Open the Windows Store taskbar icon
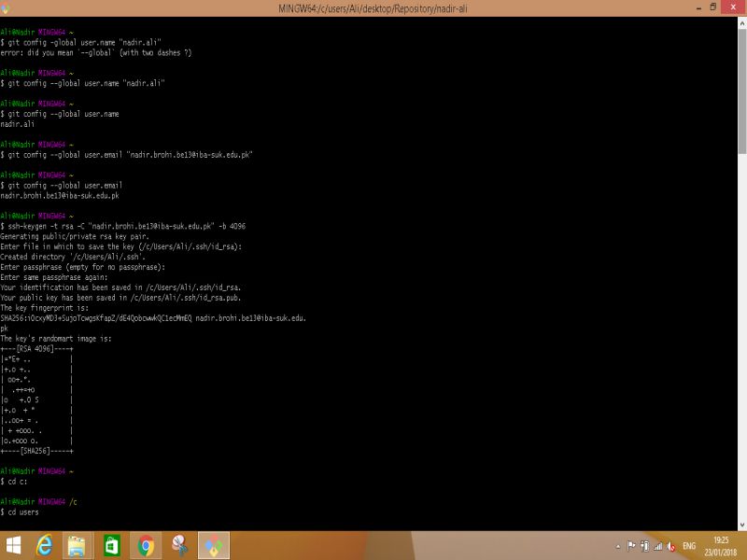The image size is (747, 560). tap(111, 546)
